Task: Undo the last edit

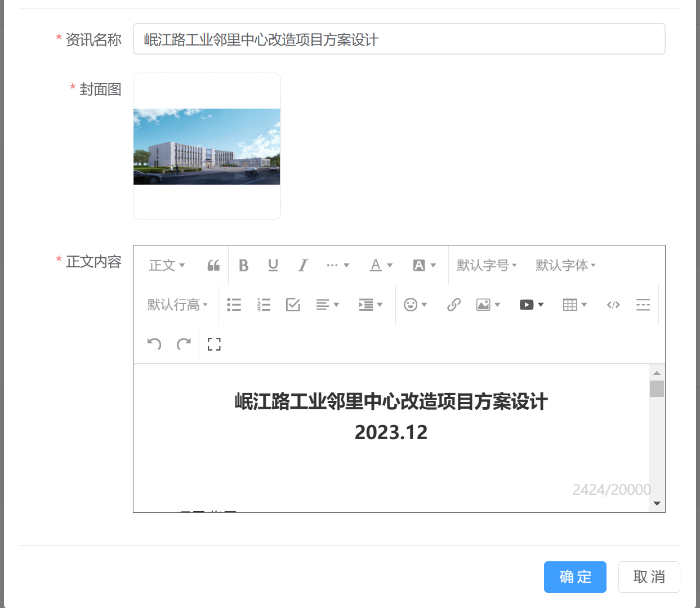Action: [154, 344]
